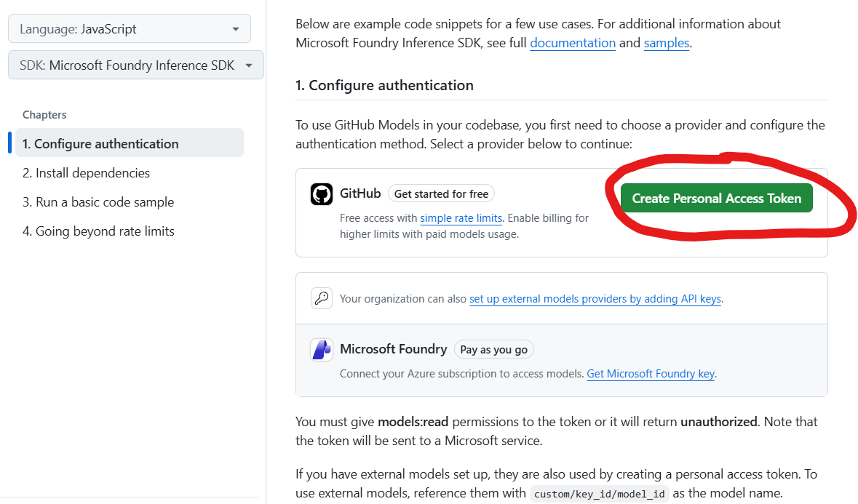Viewport: 858px width, 504px height.
Task: Open set up external models providers link
Action: click(x=595, y=299)
